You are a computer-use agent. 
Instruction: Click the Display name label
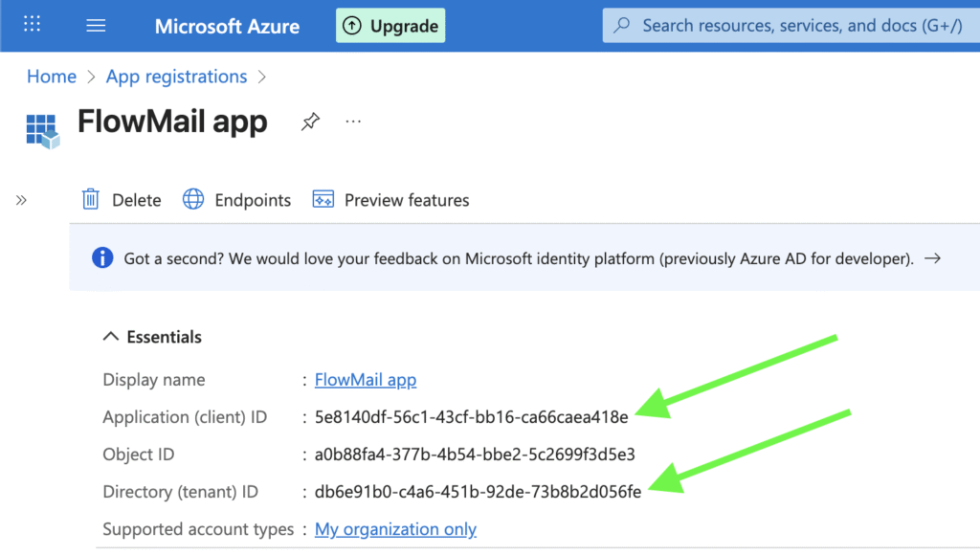click(x=154, y=380)
